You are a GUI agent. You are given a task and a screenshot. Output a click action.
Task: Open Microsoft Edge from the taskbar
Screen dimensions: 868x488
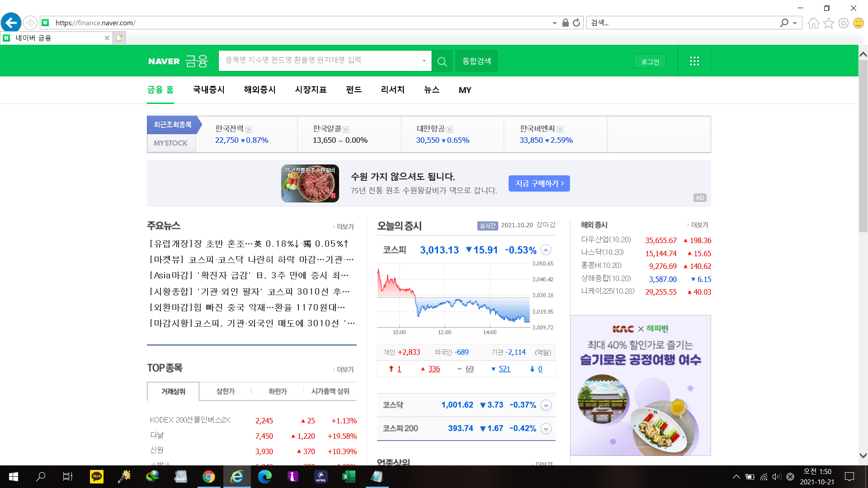[x=265, y=476]
